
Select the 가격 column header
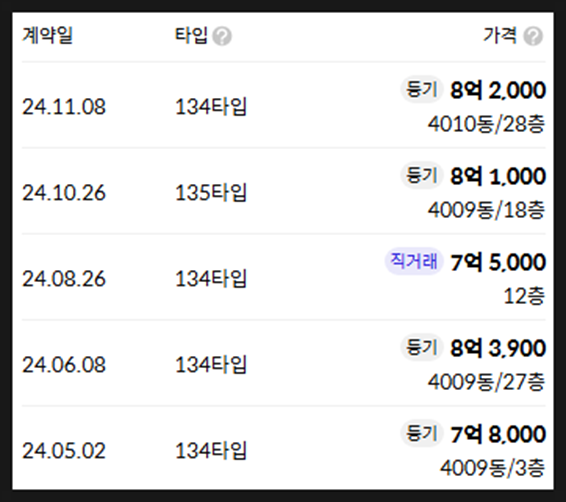[500, 36]
